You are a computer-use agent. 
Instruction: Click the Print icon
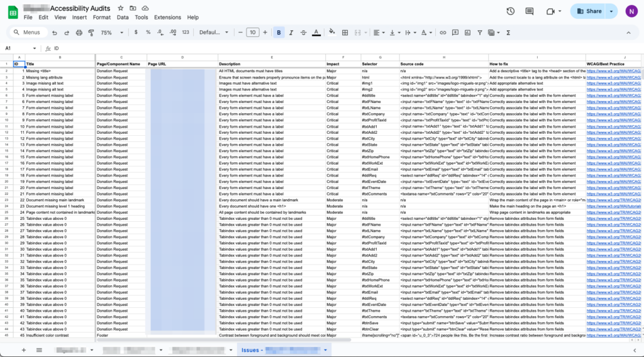click(x=77, y=32)
